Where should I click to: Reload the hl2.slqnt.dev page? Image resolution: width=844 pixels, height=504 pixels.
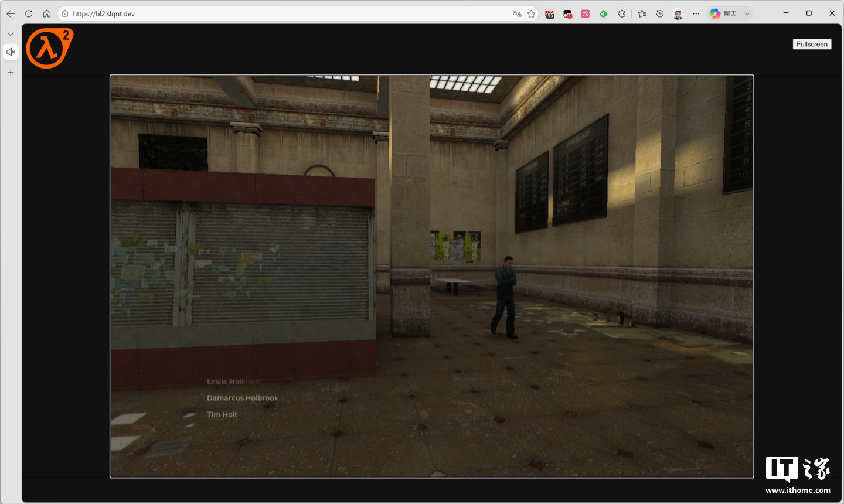pos(29,13)
